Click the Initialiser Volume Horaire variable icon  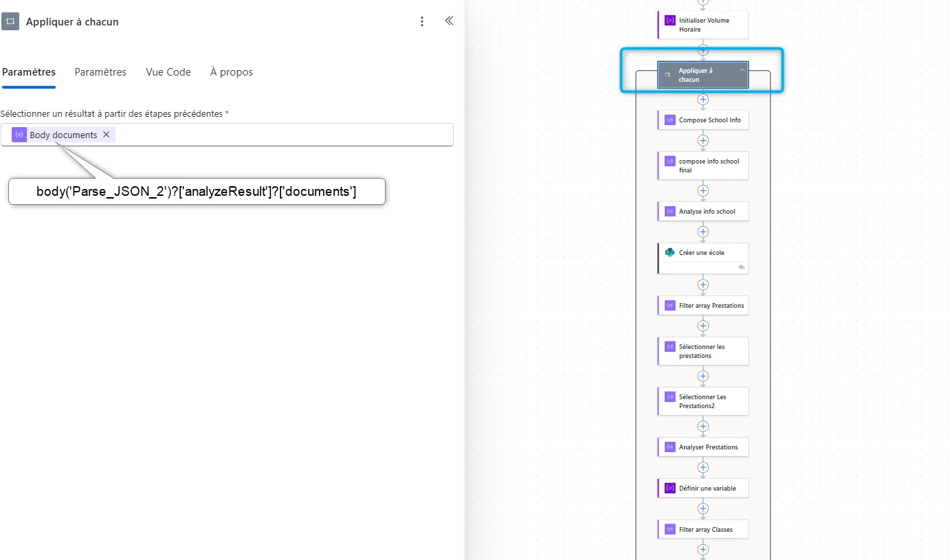click(x=670, y=21)
